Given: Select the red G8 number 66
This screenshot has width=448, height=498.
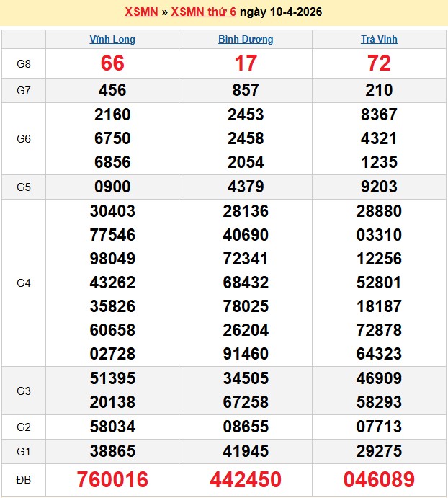Looking at the screenshot, I should [x=112, y=63].
